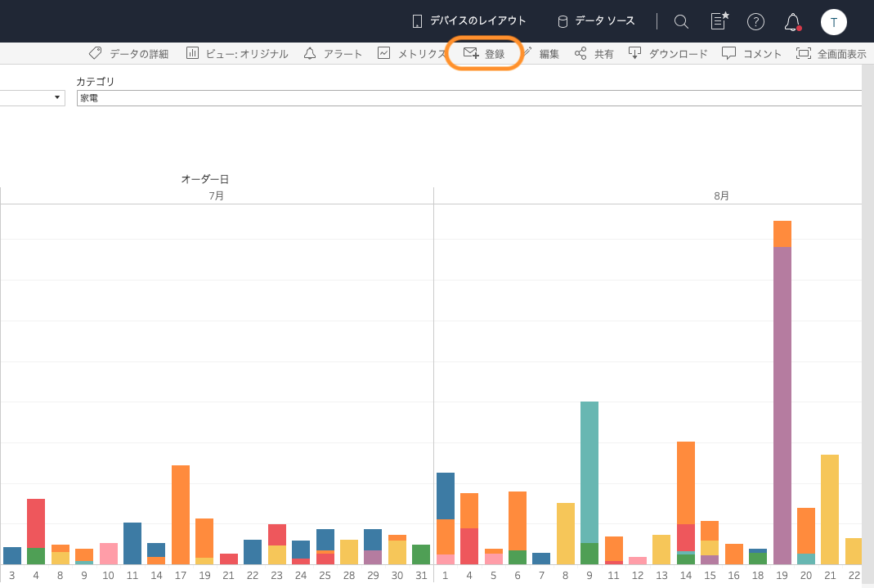
Task: Click the vertical scrollbar on the right edge
Action: tap(868, 326)
